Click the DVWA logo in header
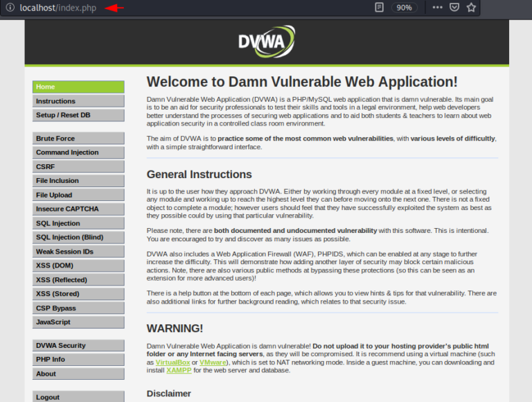This screenshot has height=402, width=532. tap(267, 42)
